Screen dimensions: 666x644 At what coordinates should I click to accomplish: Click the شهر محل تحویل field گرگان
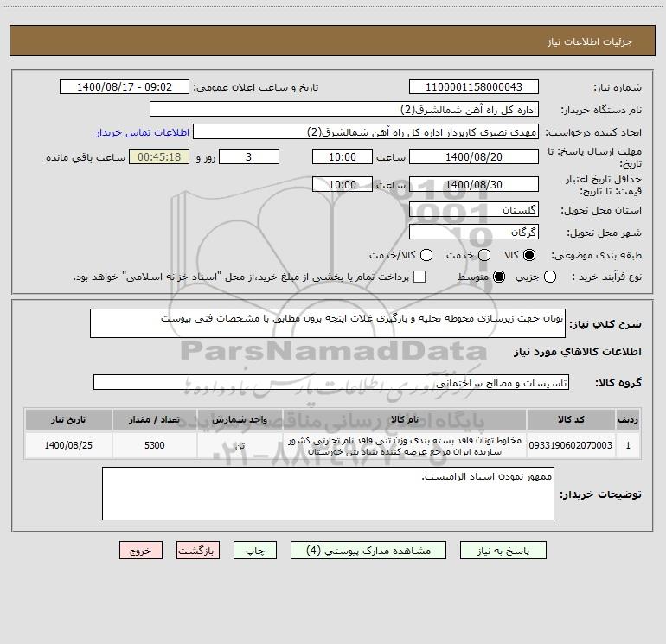[474, 233]
